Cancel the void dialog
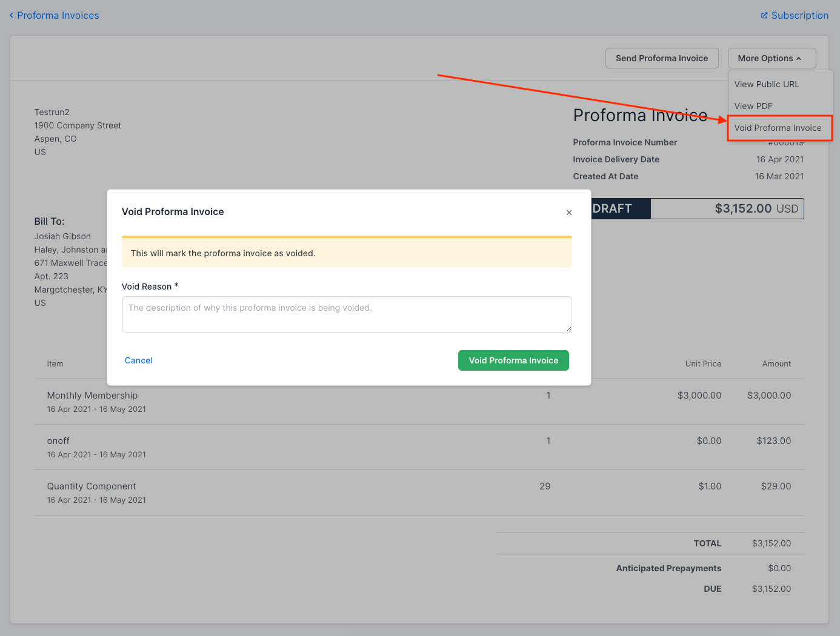The image size is (840, 636). point(138,360)
